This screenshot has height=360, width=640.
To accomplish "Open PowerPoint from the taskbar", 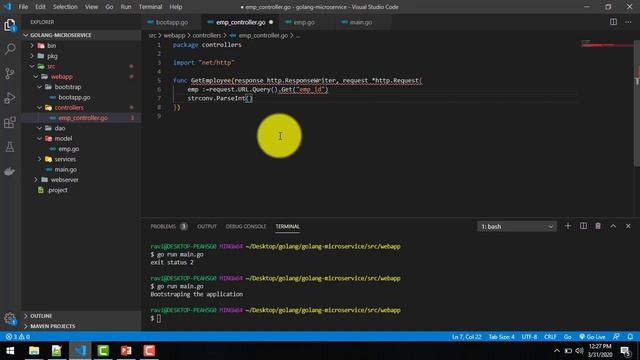I will [x=126, y=351].
